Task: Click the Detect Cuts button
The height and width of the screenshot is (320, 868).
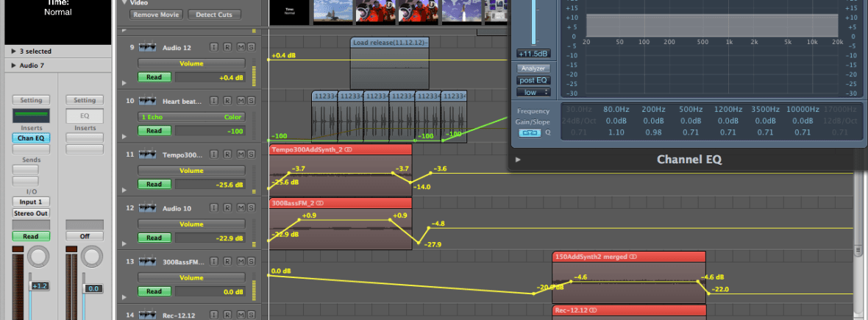Action: pos(214,15)
